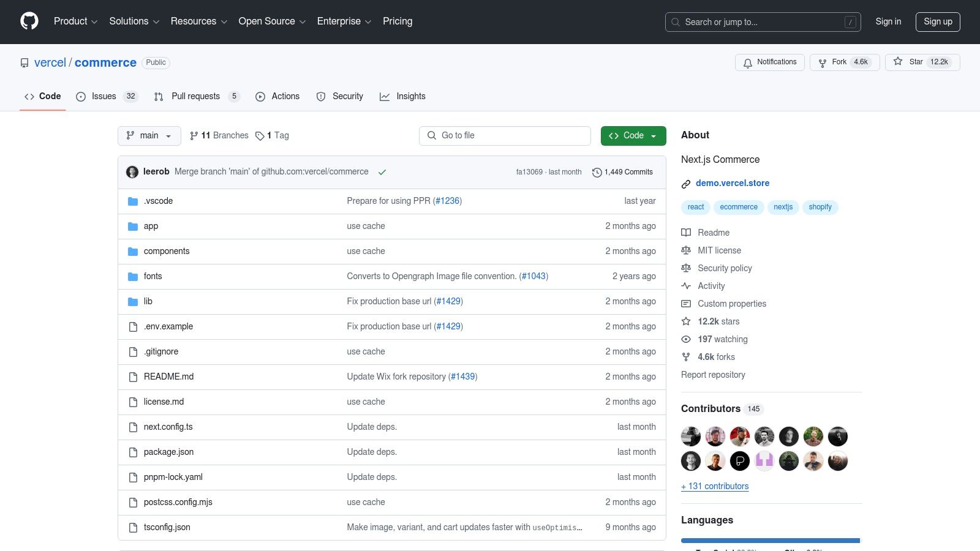Image resolution: width=980 pixels, height=551 pixels.
Task: Click the commit history clock icon
Action: pos(597,173)
